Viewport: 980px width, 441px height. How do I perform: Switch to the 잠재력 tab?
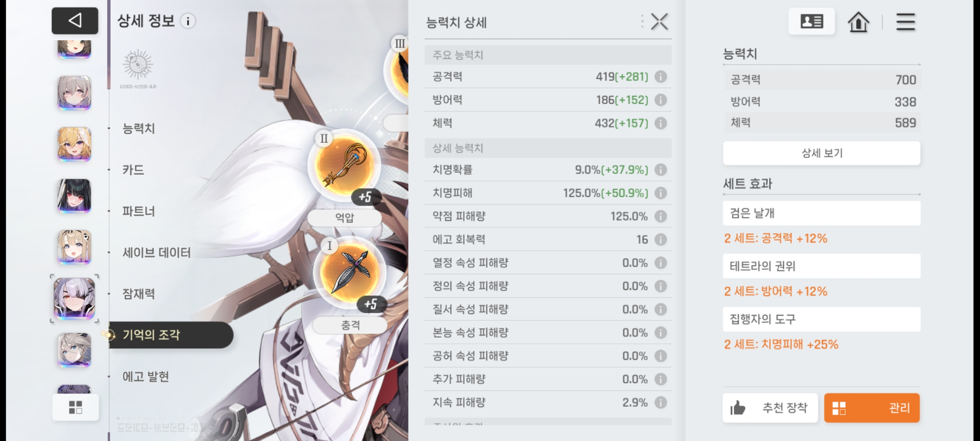(x=139, y=294)
